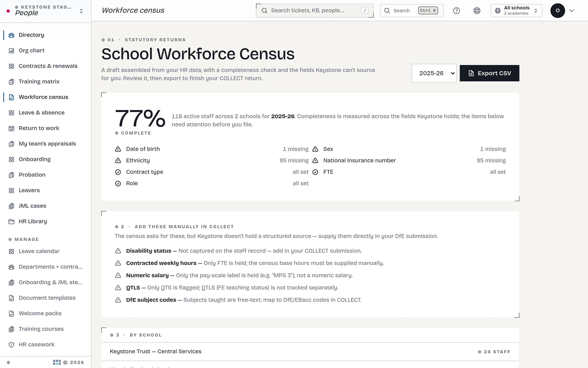Click the QTLS item label
Viewport: 588px width, 368px height.
pos(133,288)
